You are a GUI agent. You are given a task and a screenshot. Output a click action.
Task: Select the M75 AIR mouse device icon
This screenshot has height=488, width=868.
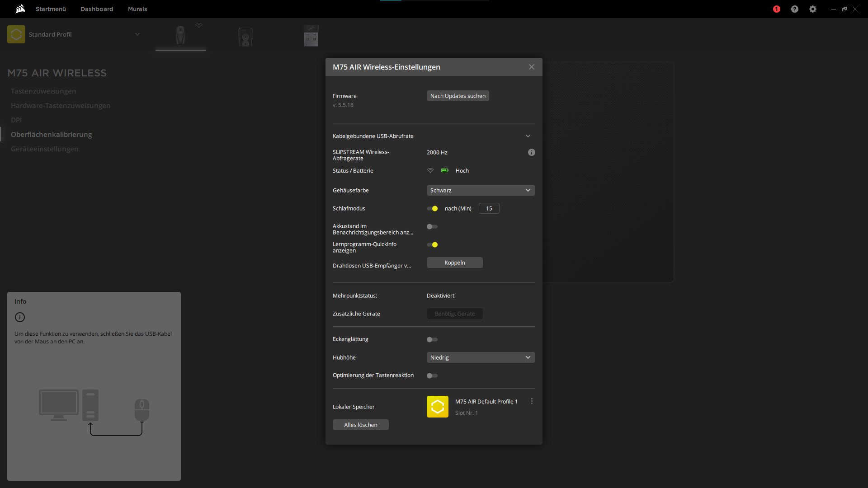tap(180, 36)
